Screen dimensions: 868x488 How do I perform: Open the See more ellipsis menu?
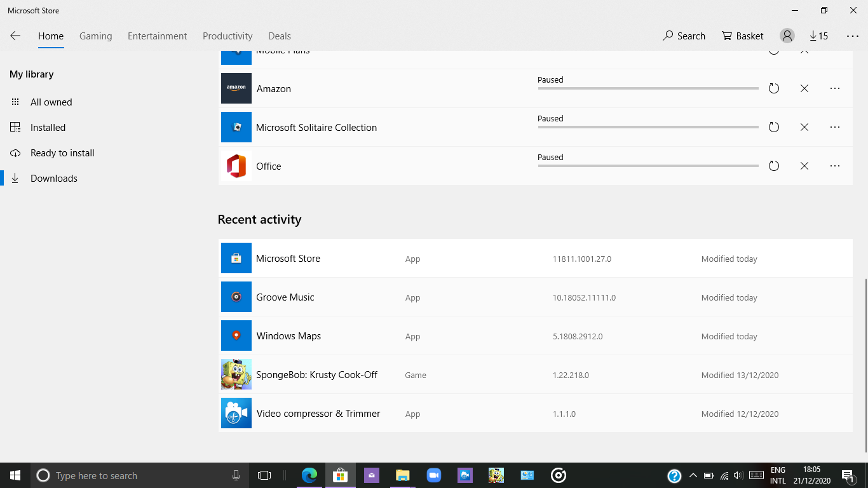tap(853, 36)
